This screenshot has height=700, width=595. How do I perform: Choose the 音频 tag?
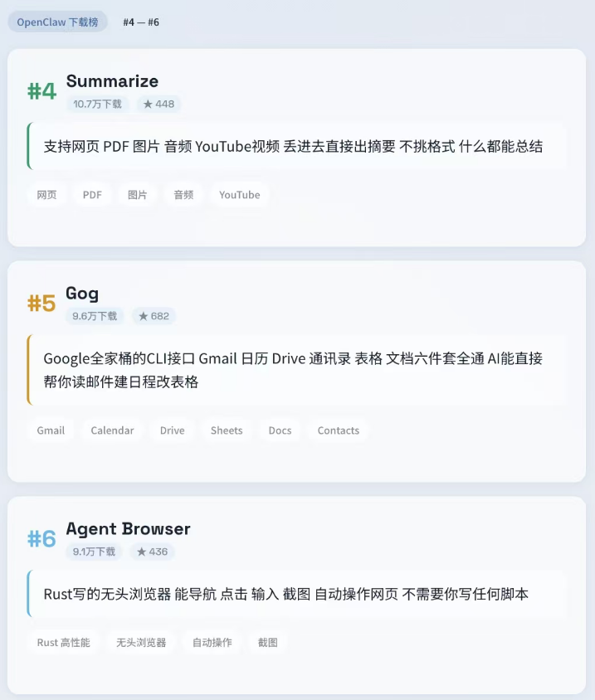tap(183, 195)
